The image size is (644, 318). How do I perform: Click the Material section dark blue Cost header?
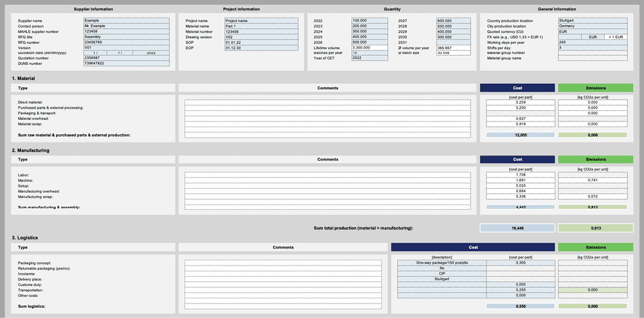pyautogui.click(x=517, y=88)
